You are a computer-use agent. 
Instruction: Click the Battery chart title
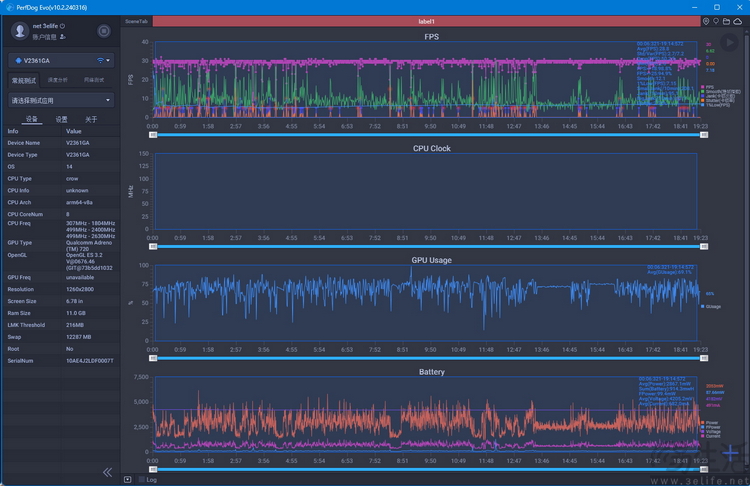coord(431,372)
